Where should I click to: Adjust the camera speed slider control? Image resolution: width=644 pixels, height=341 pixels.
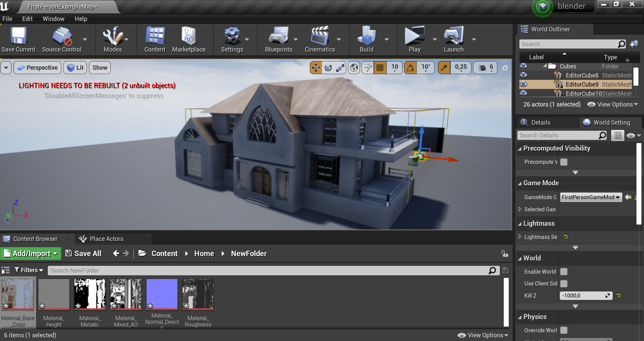[485, 67]
